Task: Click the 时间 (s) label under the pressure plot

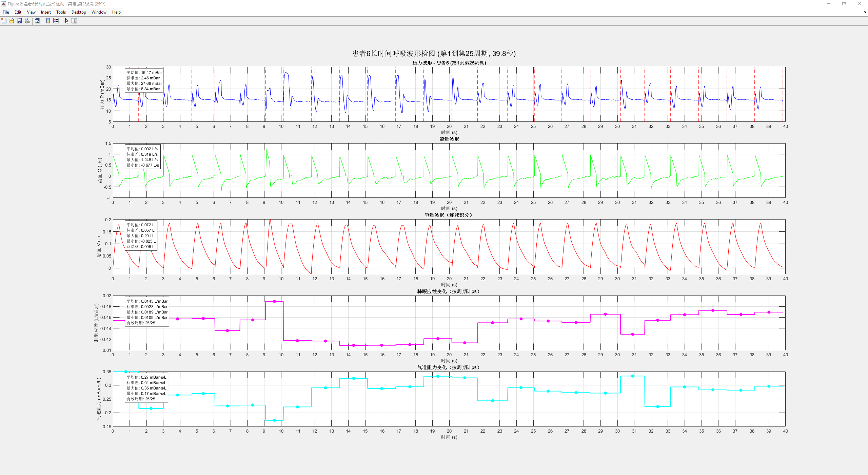Action: pyautogui.click(x=449, y=132)
